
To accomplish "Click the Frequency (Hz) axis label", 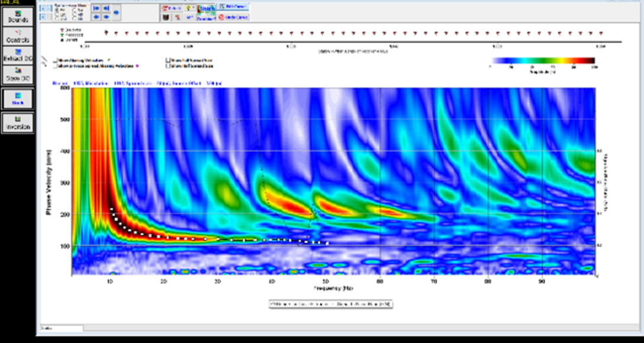I will click(x=333, y=289).
